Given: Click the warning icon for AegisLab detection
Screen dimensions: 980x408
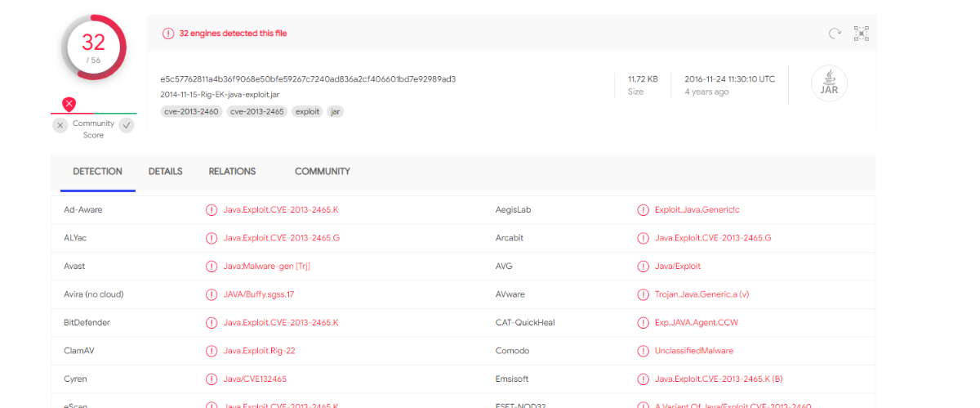Looking at the screenshot, I should point(643,210).
